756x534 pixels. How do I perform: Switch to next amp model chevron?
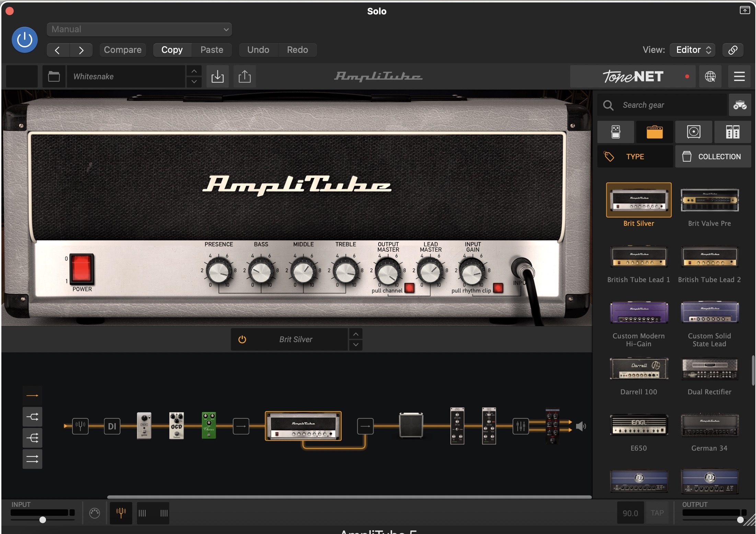coord(356,345)
